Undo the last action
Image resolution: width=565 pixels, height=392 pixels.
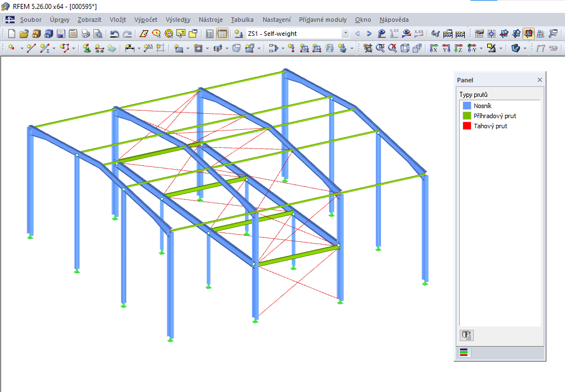pos(115,34)
